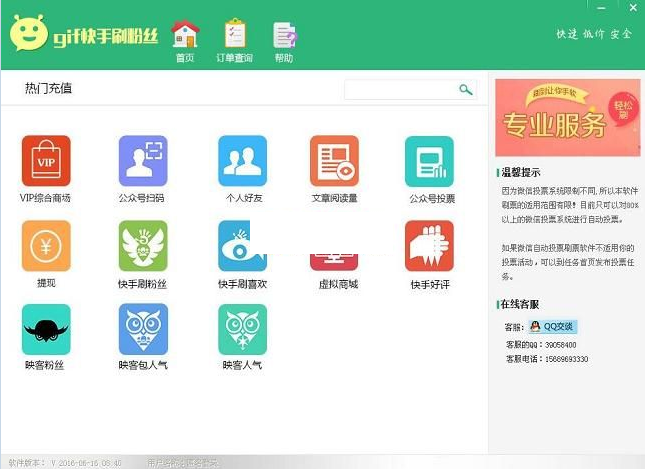
Task: Go to 首页 in top toolbar
Action: pyautogui.click(x=185, y=40)
